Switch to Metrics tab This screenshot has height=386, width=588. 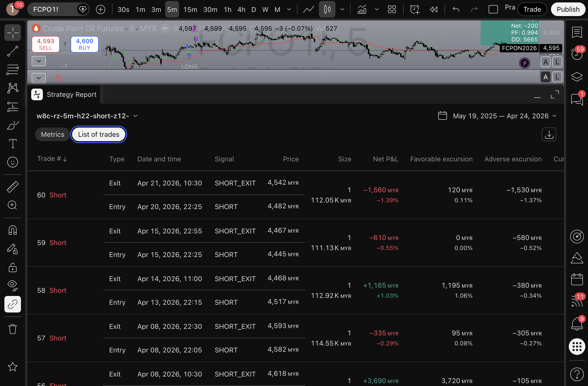(52, 135)
